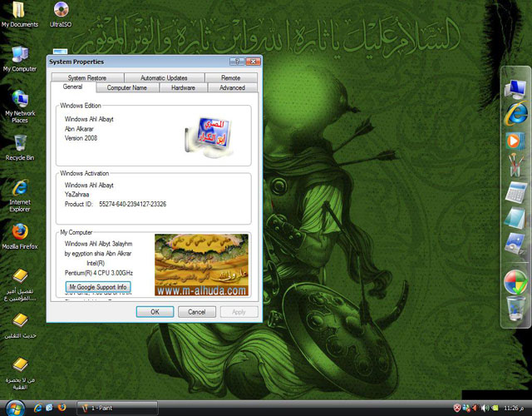The width and height of the screenshot is (532, 416).
Task: Switch to the Remote tab
Action: [x=231, y=77]
